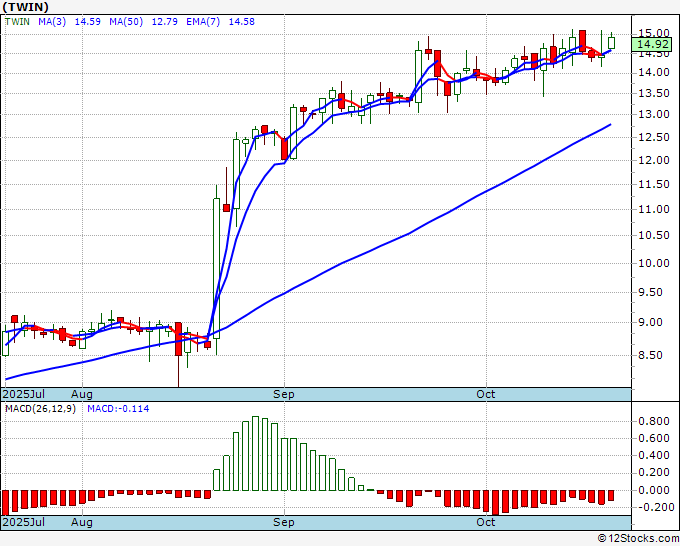Click the tallest green MACD histogram bar
Image resolution: width=680 pixels, height=546 pixels.
pos(255,454)
